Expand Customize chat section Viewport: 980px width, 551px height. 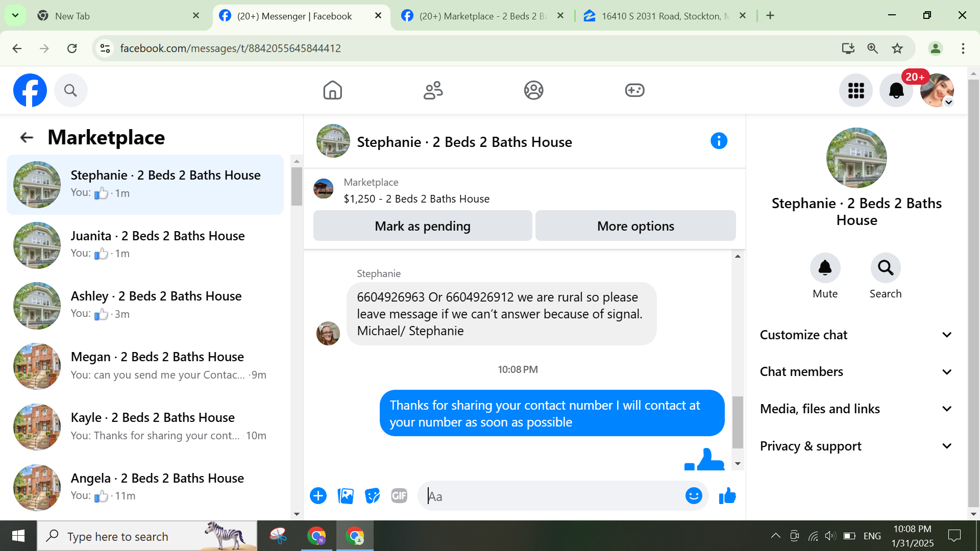[x=856, y=335]
